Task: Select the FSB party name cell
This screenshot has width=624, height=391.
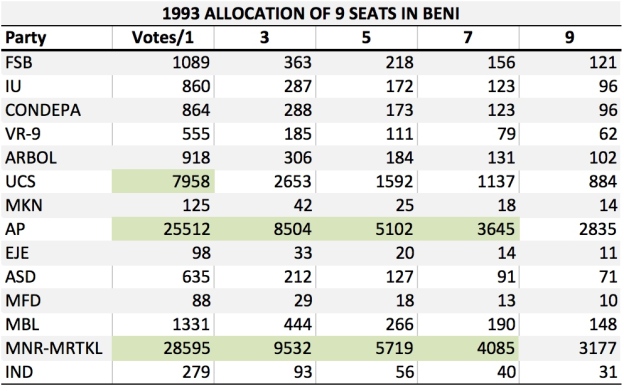Action: tap(57, 62)
